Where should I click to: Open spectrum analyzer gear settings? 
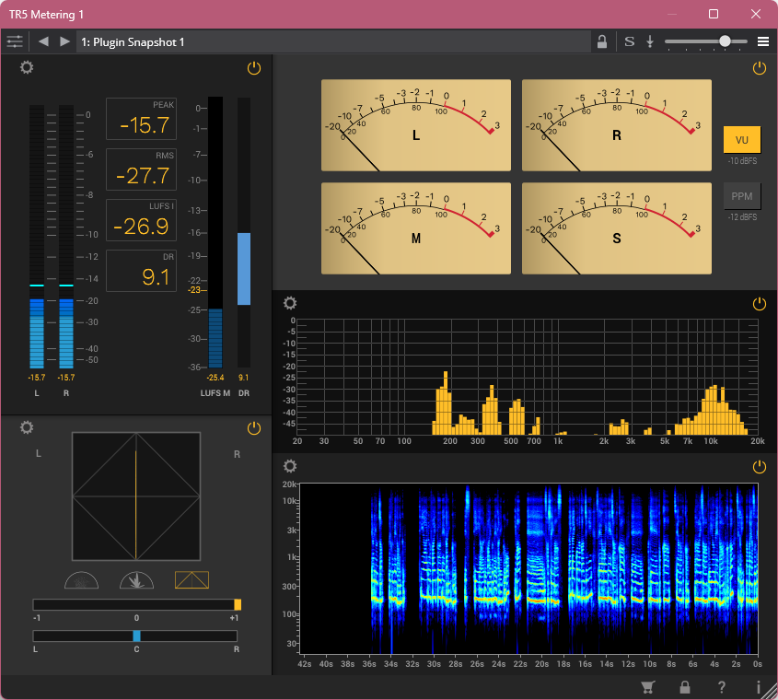290,303
